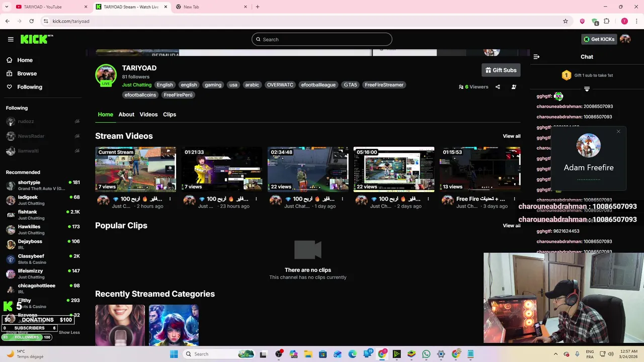
Task: Open the Current Stream video thumbnail
Action: [x=135, y=169]
